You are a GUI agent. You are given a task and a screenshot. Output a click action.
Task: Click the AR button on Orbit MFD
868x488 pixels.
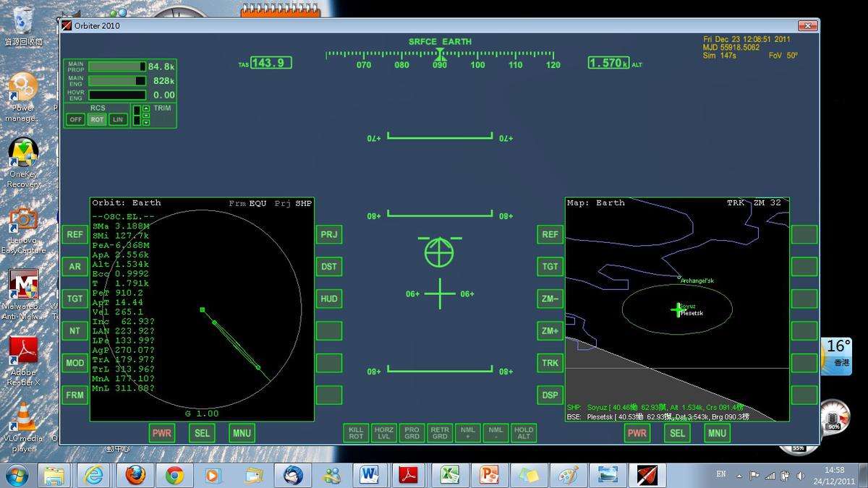75,266
